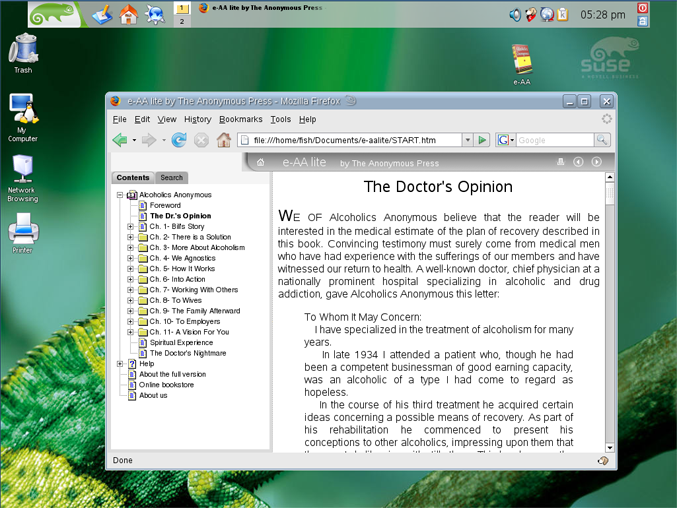
Task: Click into the address bar URL field
Action: (350, 140)
